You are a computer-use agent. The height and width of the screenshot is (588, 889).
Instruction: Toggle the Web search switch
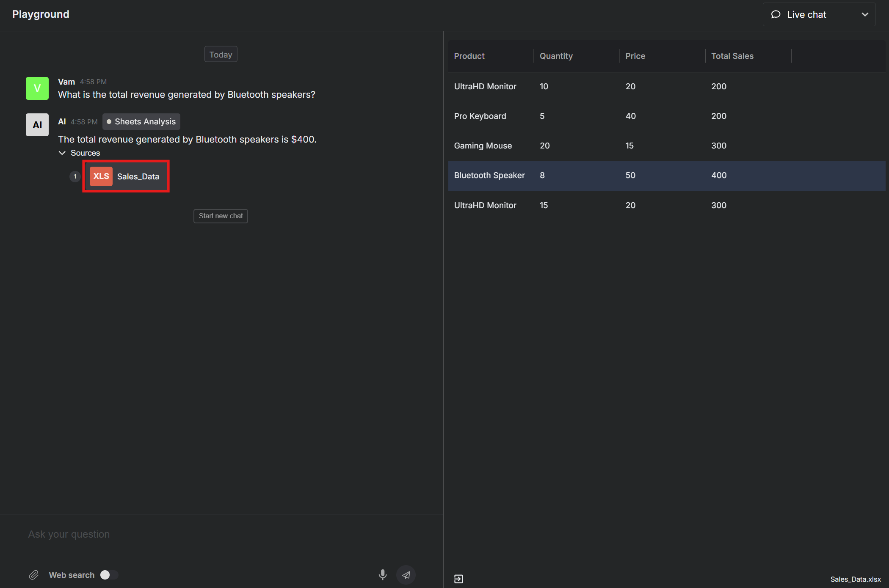pyautogui.click(x=107, y=574)
